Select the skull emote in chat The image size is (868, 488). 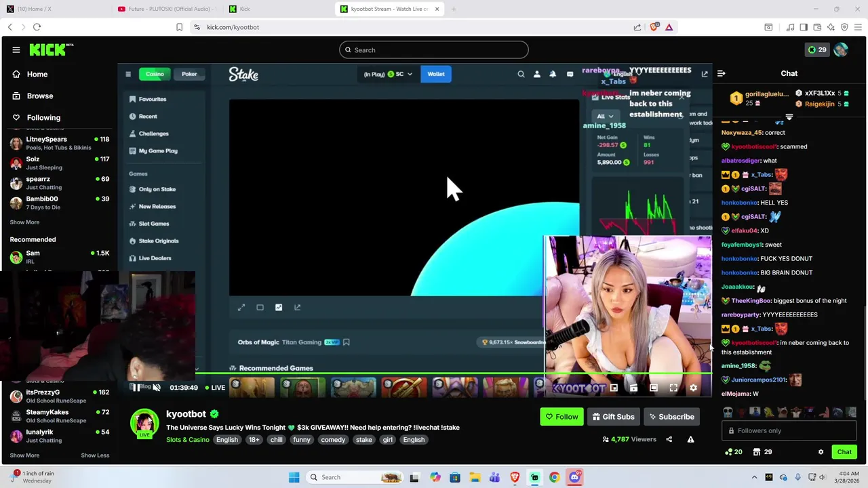coord(728,412)
